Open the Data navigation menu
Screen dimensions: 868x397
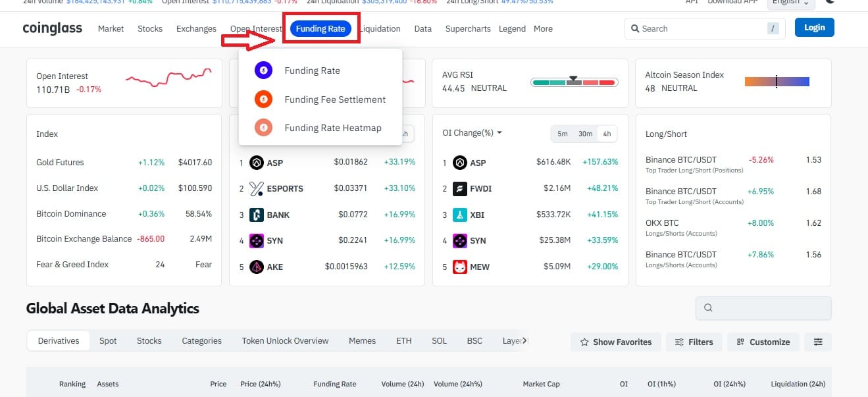click(423, 28)
